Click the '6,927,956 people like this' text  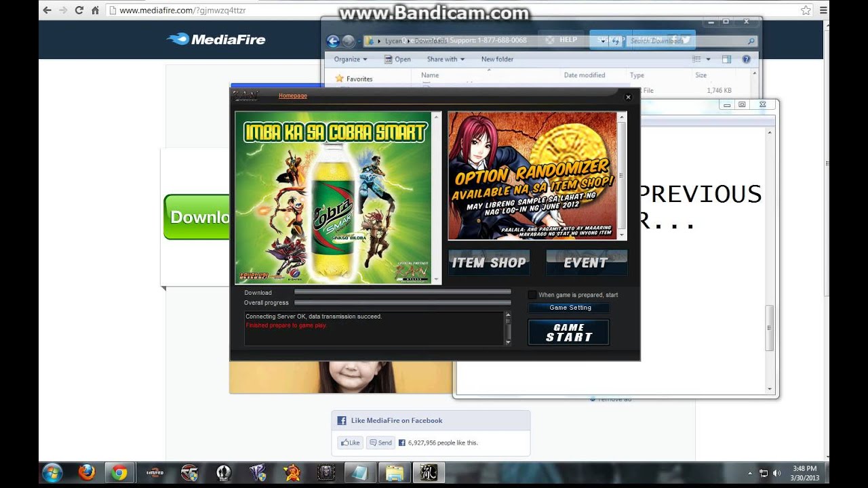pyautogui.click(x=443, y=443)
